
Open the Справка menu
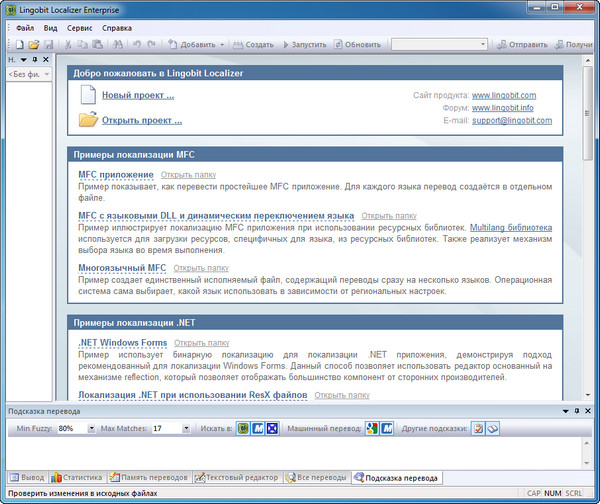click(117, 28)
